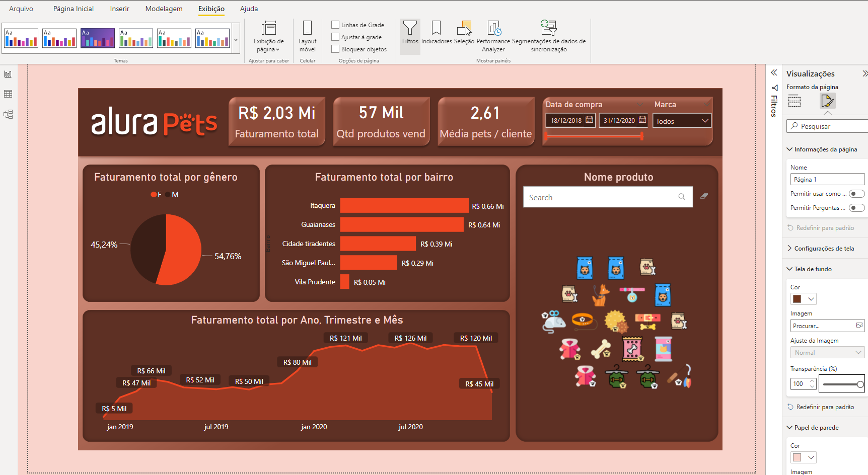Clear product search with eraser icon
The width and height of the screenshot is (868, 475).
coord(704,196)
